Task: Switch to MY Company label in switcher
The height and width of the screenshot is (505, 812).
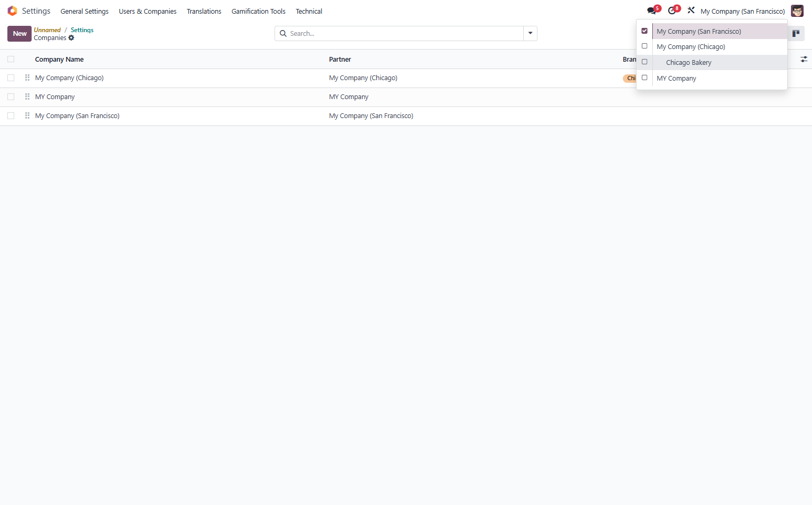Action: (x=676, y=78)
